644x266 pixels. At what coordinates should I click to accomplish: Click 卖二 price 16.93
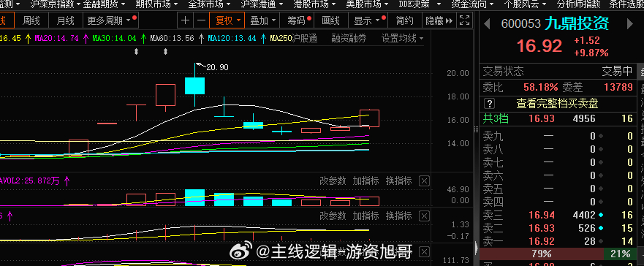(542, 228)
